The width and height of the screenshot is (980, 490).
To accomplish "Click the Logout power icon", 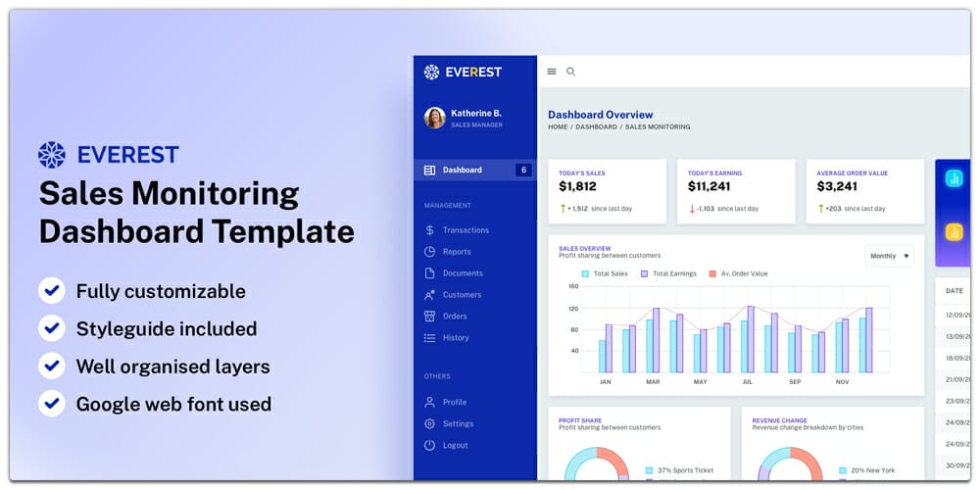I will [429, 445].
